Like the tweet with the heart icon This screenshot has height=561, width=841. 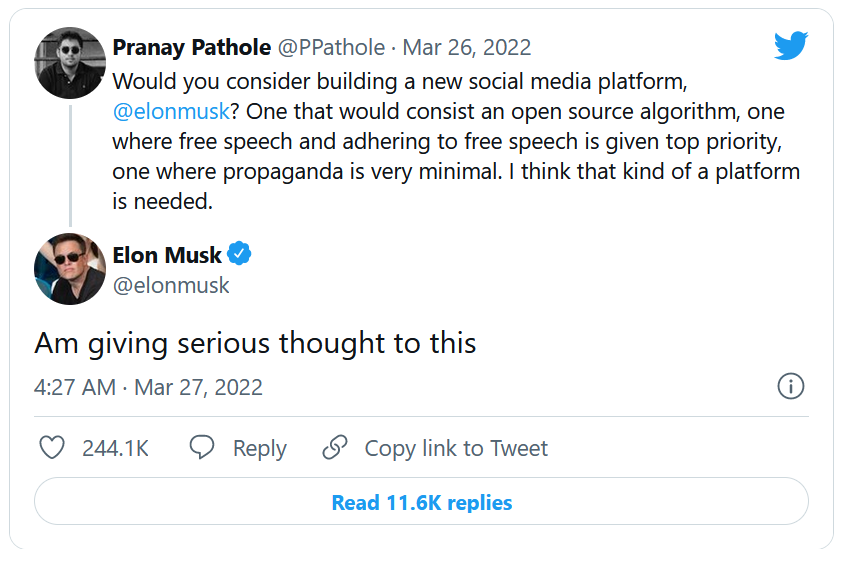tap(51, 448)
